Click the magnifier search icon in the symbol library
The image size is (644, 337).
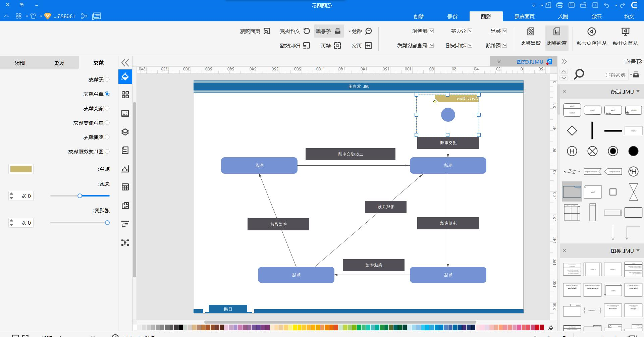pyautogui.click(x=579, y=74)
